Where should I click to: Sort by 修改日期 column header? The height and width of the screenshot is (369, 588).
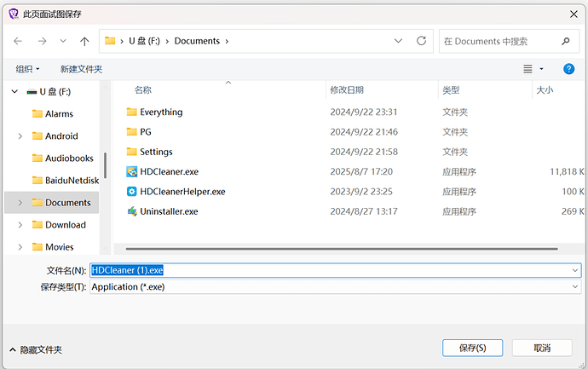(347, 90)
